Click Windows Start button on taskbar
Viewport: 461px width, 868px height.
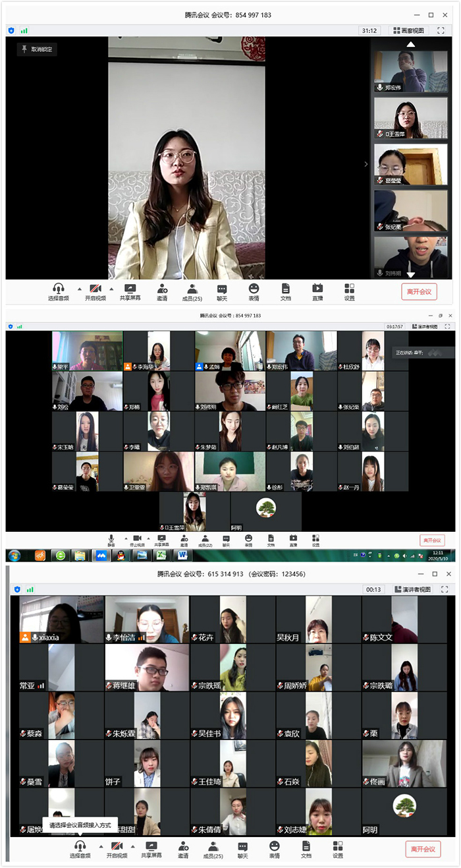coord(15,555)
